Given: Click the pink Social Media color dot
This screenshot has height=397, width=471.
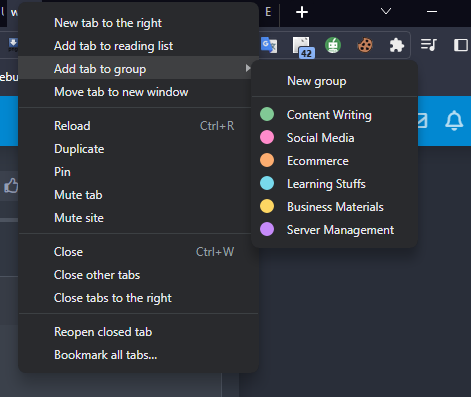Looking at the screenshot, I should tap(267, 137).
